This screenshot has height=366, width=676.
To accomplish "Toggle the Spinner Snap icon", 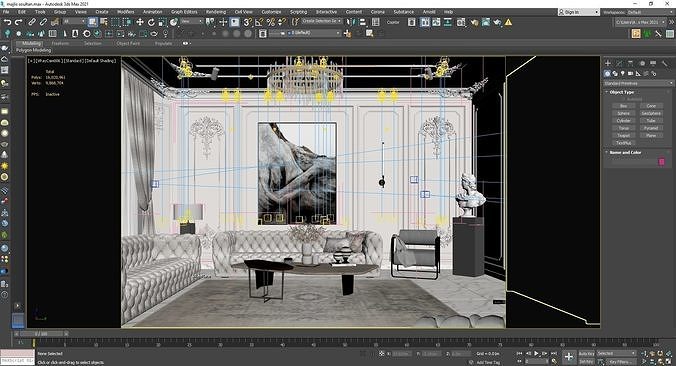I will click(282, 22).
